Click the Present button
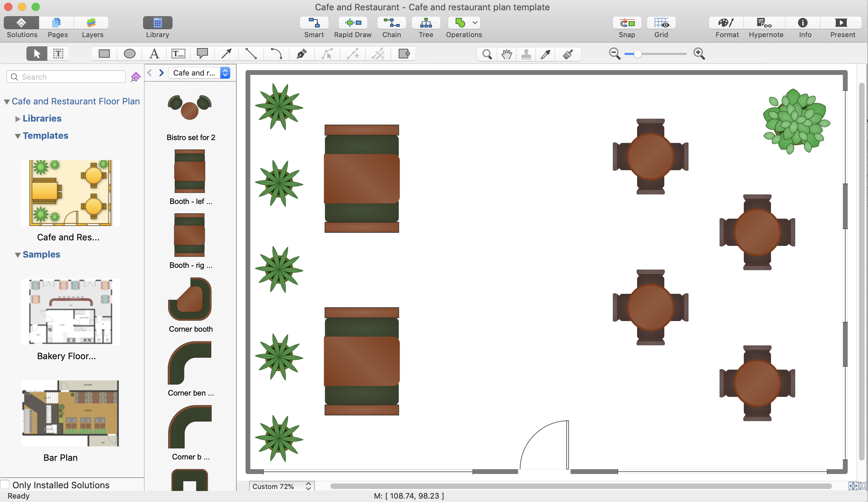Screen dimensions: 868x502 [x=842, y=23]
